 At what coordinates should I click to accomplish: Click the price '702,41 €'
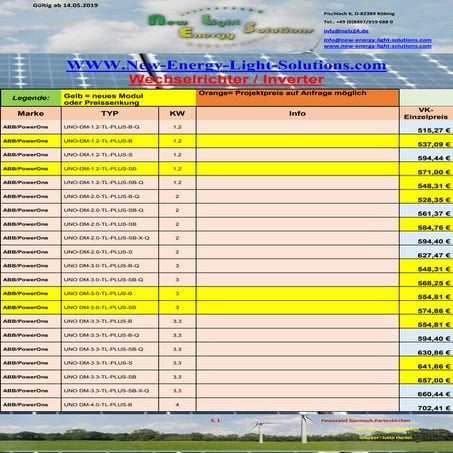434,408
